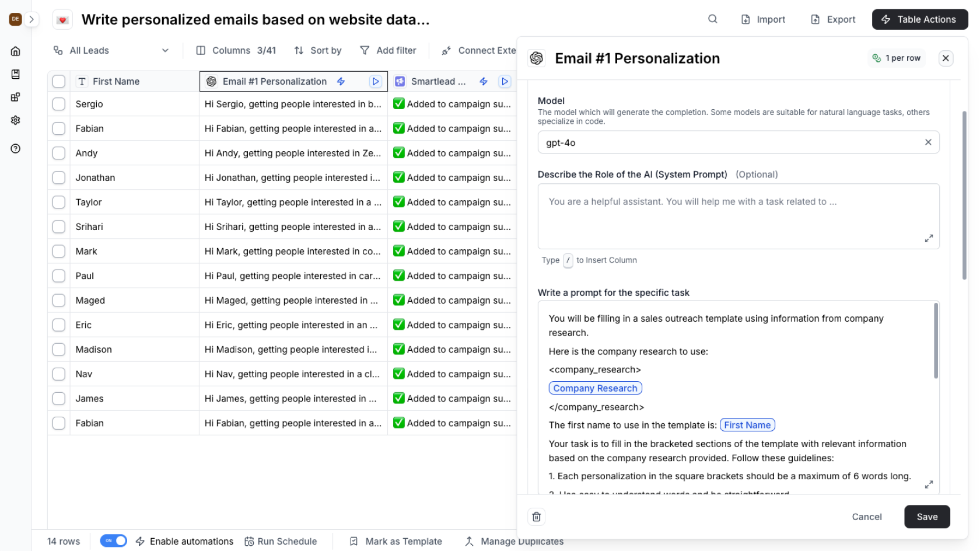Focus the System Prompt text field
980x551 pixels.
tap(738, 217)
